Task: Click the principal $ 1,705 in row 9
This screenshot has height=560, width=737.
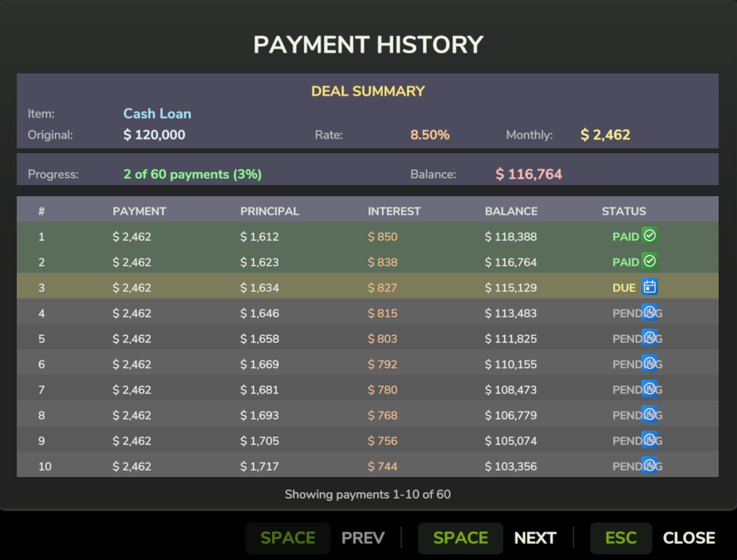Action: (x=259, y=441)
